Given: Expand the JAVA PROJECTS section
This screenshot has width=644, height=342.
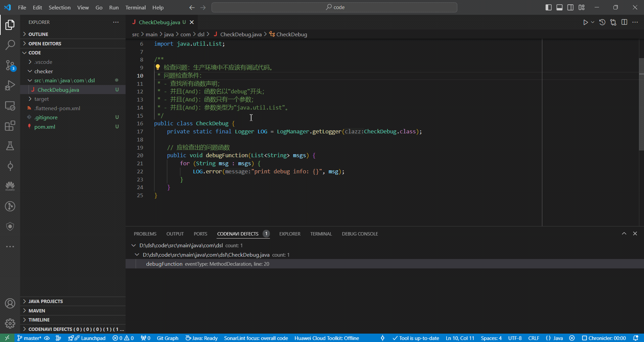Looking at the screenshot, I should pyautogui.click(x=46, y=301).
